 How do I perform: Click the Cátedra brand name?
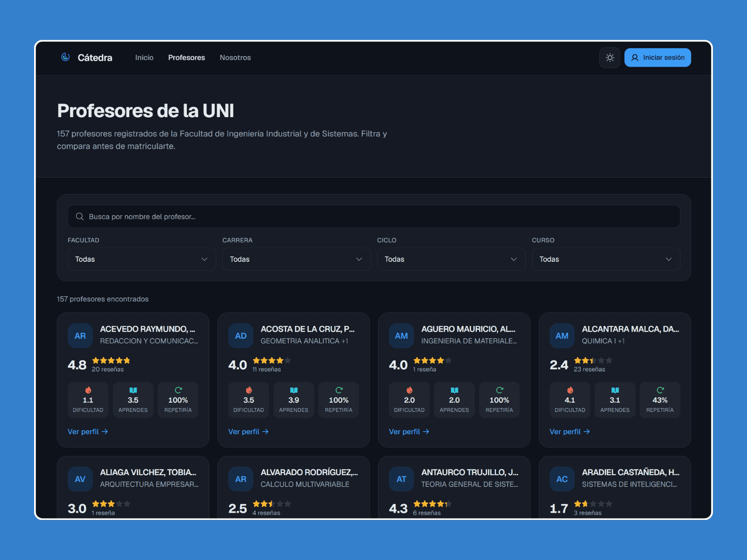pos(95,57)
